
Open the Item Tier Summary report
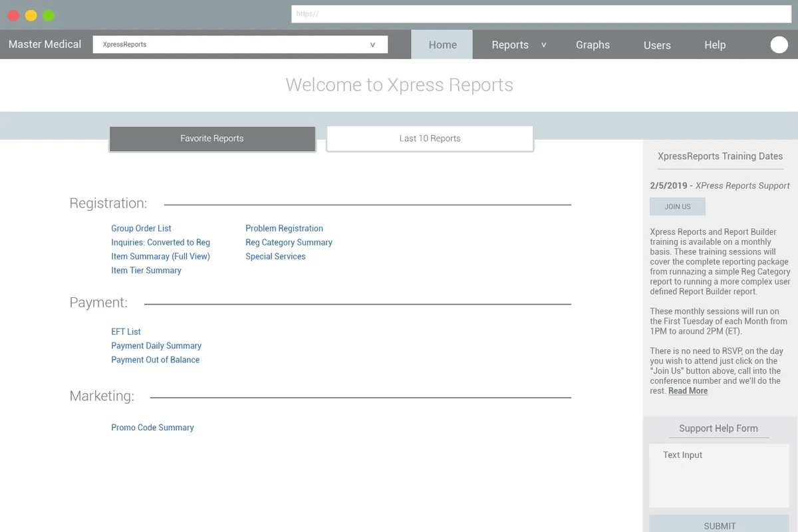(x=146, y=270)
